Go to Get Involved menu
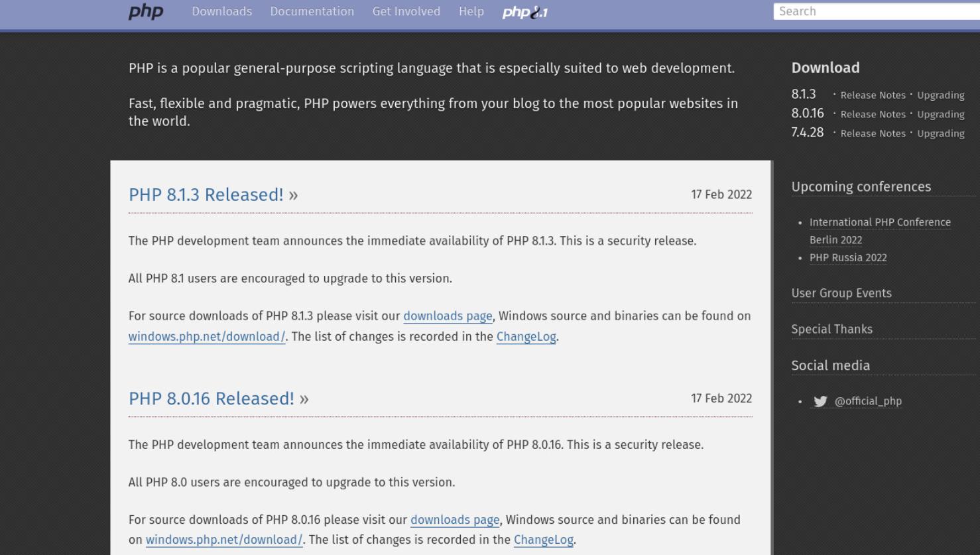 (x=406, y=11)
